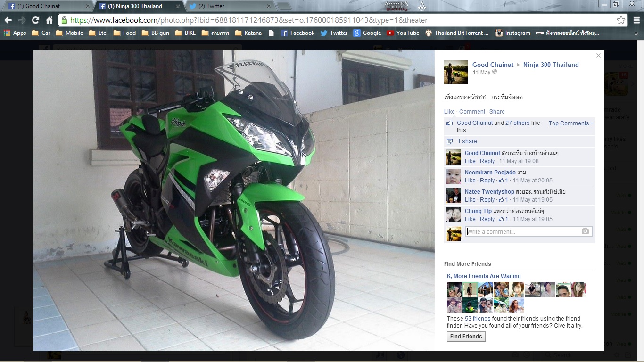The image size is (644, 362).
Task: Close the Twitter tab
Action: click(x=269, y=6)
